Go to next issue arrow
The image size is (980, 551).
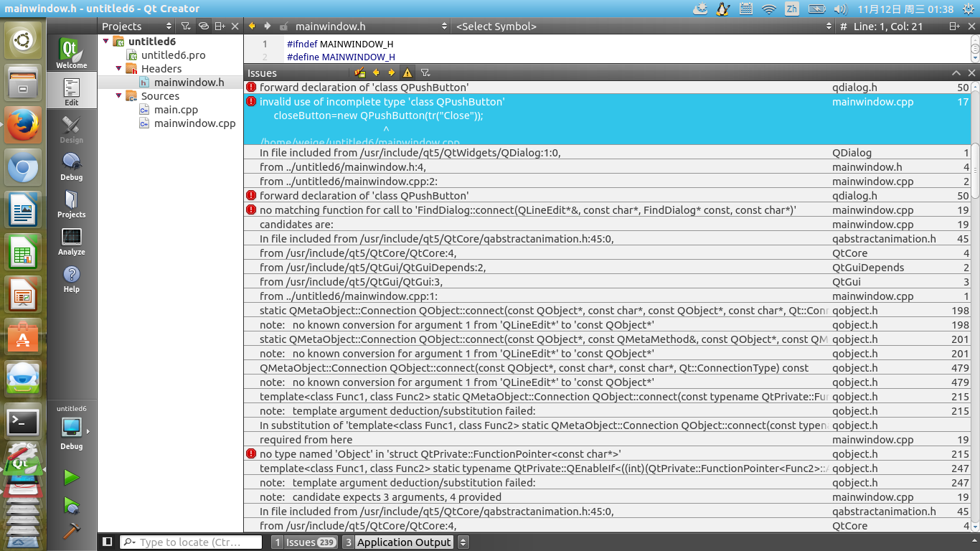click(392, 72)
